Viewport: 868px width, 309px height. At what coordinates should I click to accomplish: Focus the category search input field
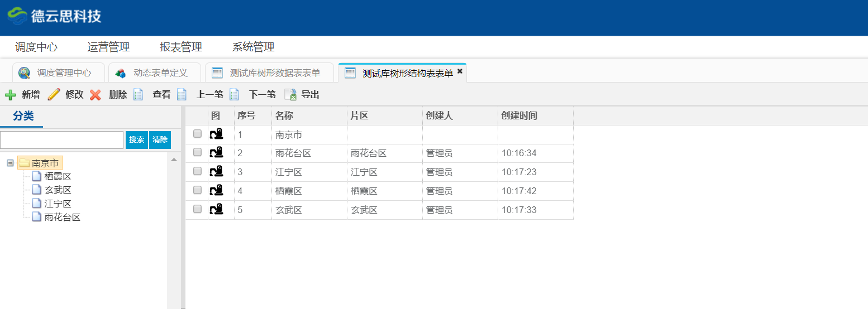pos(61,140)
